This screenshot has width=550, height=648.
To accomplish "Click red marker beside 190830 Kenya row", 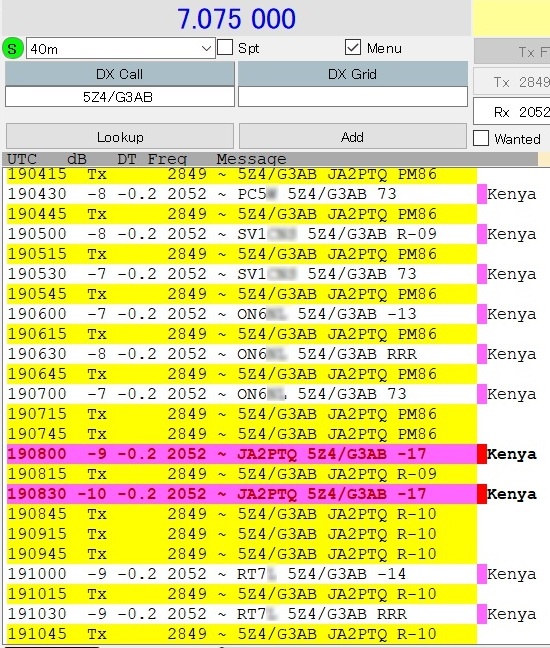I will coord(481,494).
